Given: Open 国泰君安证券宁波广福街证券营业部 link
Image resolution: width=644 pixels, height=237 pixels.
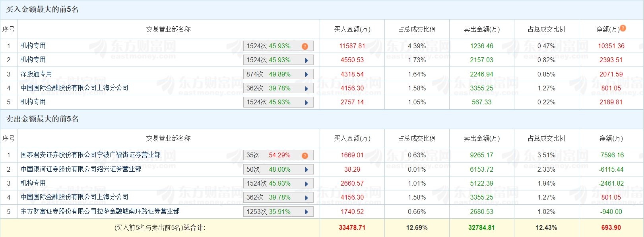Looking at the screenshot, I should click(x=91, y=155).
